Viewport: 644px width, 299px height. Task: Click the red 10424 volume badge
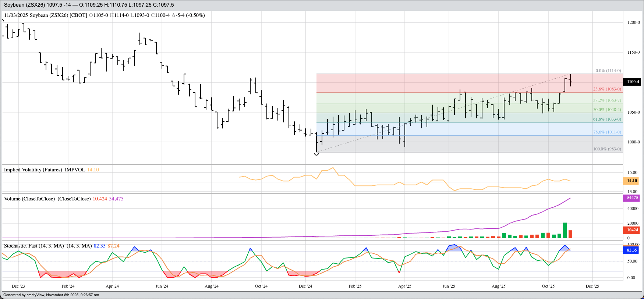632,230
